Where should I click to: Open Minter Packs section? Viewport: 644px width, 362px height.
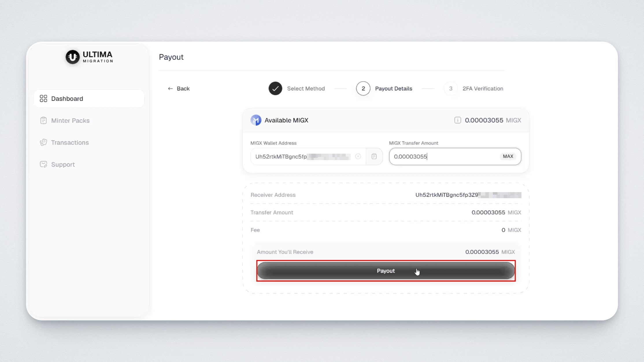[x=70, y=120]
